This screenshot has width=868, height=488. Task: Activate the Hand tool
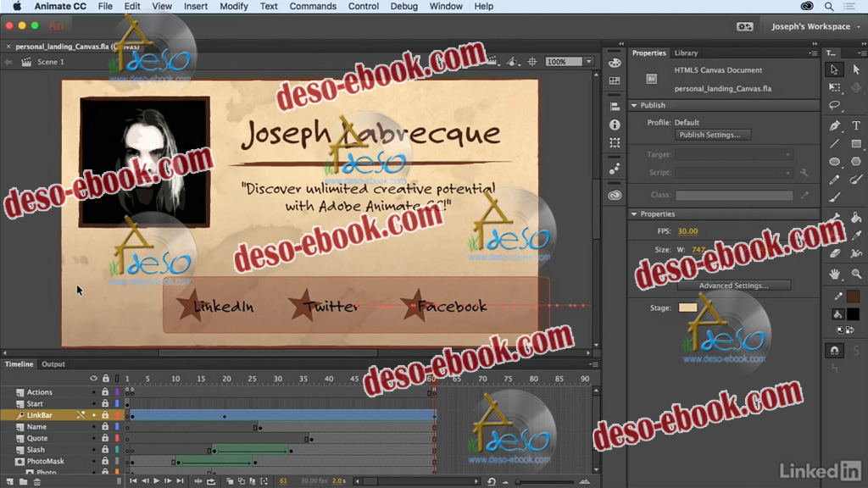pos(835,274)
